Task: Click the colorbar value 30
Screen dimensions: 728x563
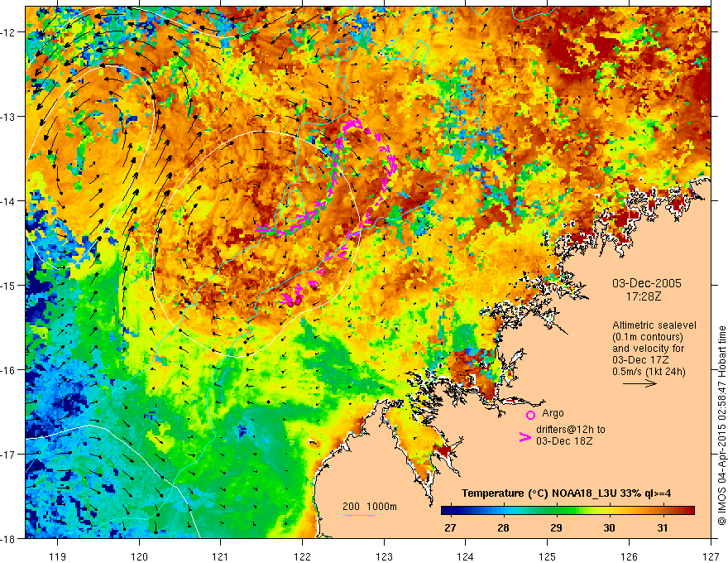Action: 609,528
